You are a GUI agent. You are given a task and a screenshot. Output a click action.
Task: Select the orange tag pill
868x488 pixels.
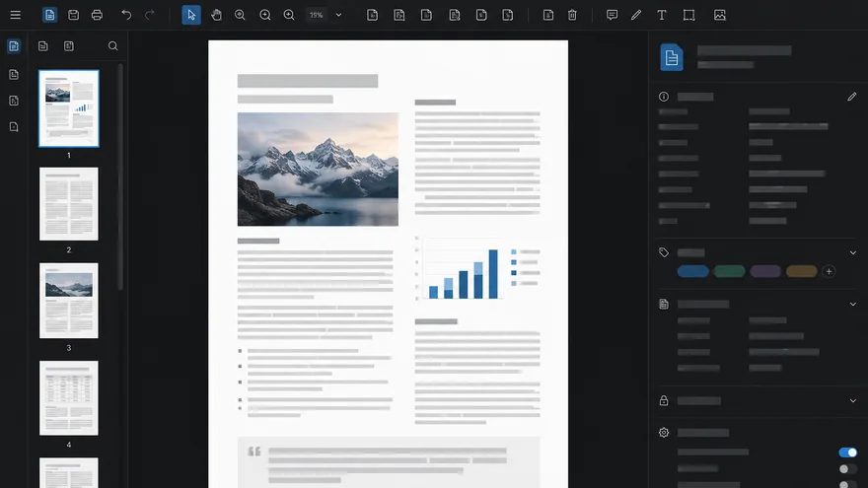(x=802, y=271)
